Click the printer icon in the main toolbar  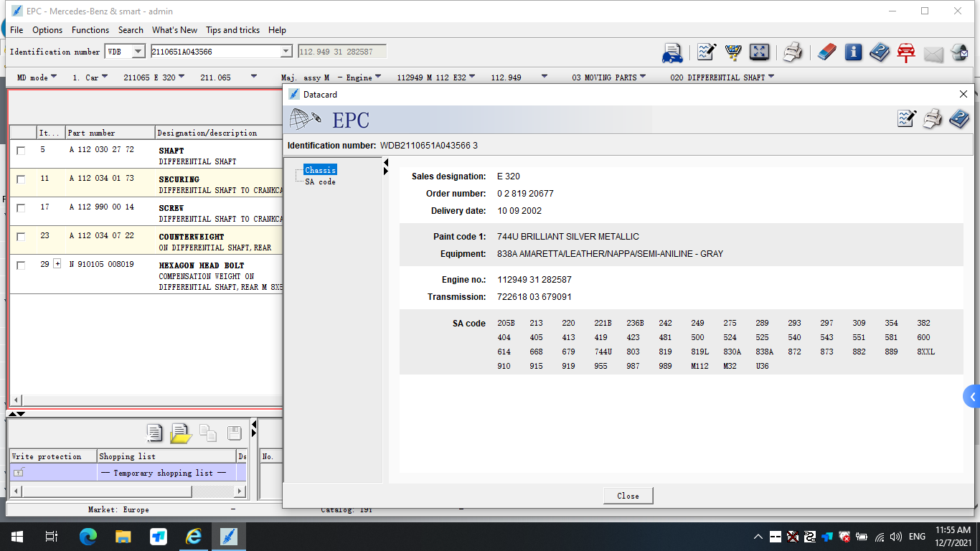click(x=793, y=52)
